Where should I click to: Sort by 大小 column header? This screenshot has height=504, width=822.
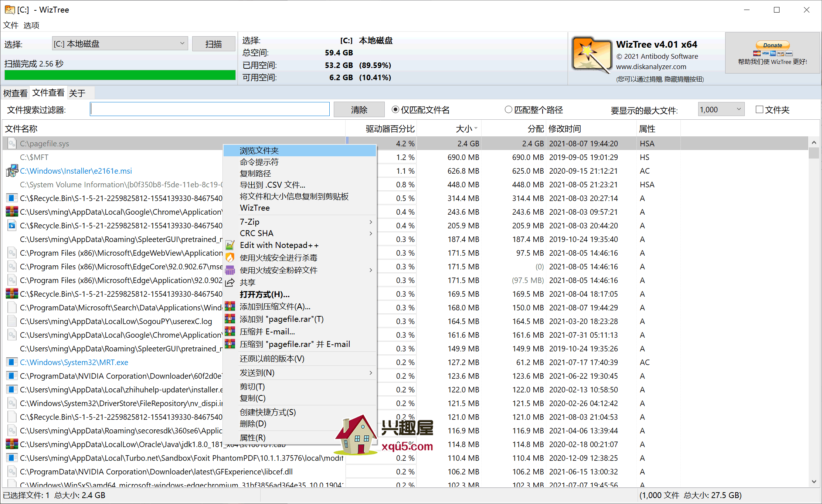[x=449, y=129]
